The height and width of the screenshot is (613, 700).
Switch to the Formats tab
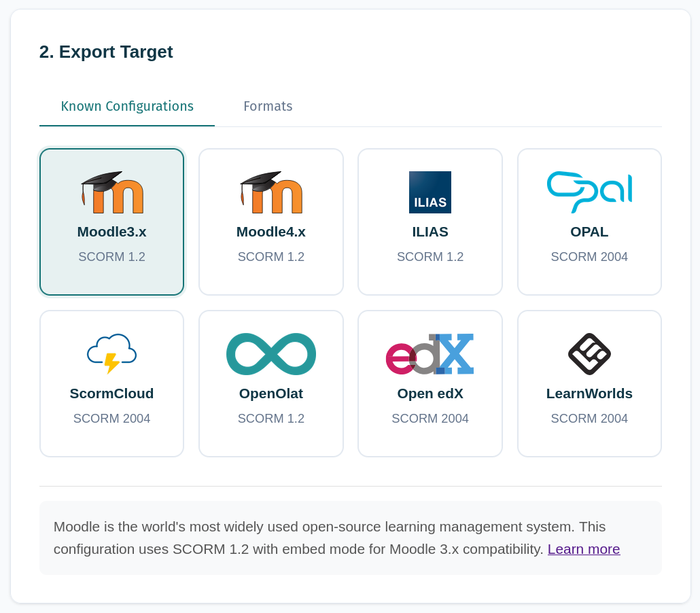point(268,107)
